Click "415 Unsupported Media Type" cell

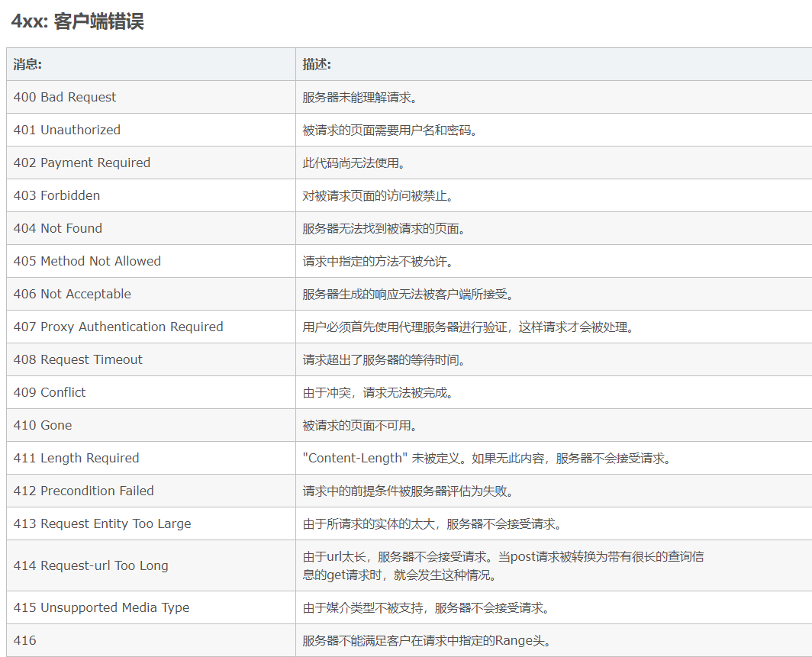click(150, 607)
